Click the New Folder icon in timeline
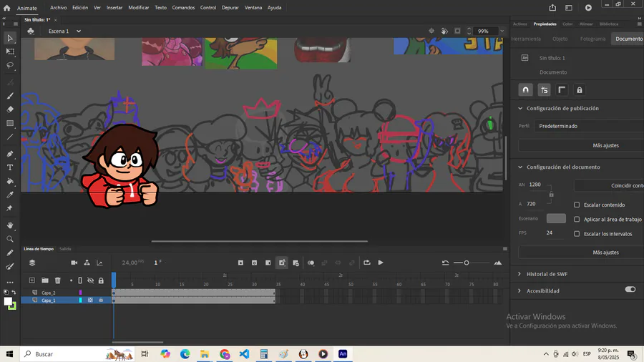This screenshot has height=362, width=644. 45,280
